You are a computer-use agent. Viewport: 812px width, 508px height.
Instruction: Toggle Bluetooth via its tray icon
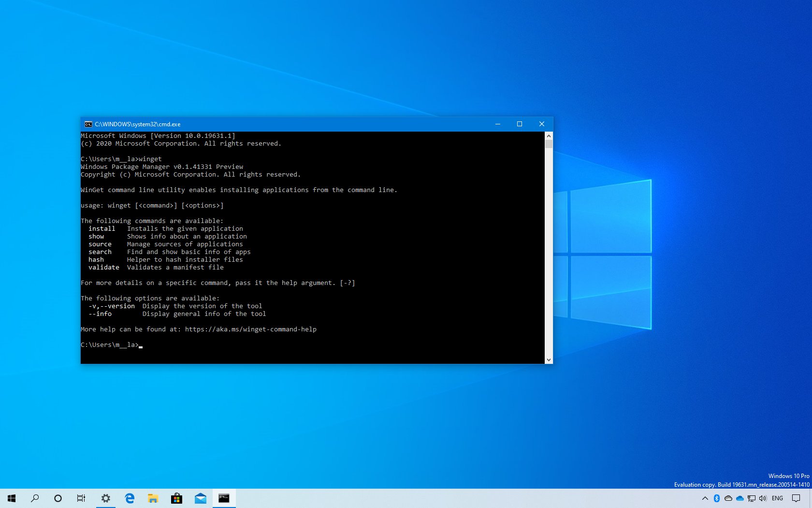[716, 498]
